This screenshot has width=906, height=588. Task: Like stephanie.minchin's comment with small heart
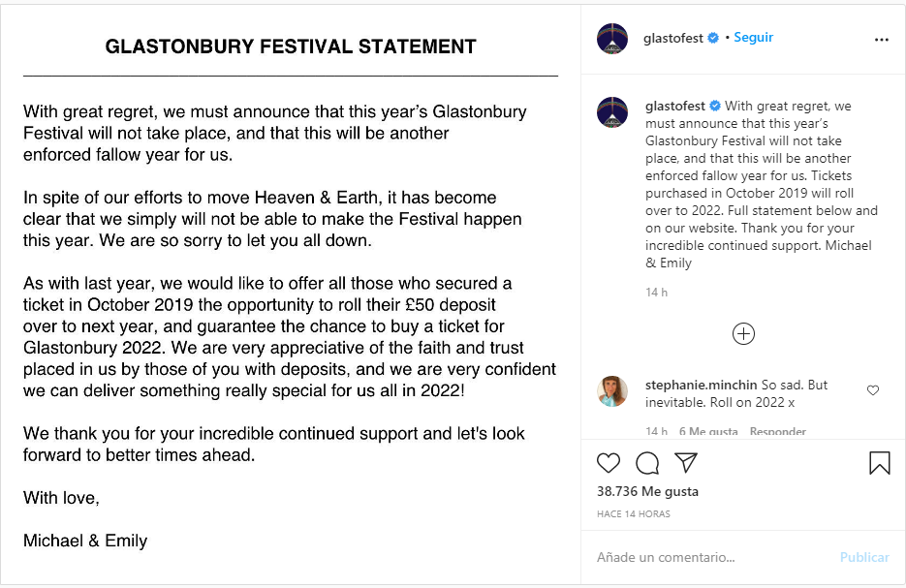point(873,390)
